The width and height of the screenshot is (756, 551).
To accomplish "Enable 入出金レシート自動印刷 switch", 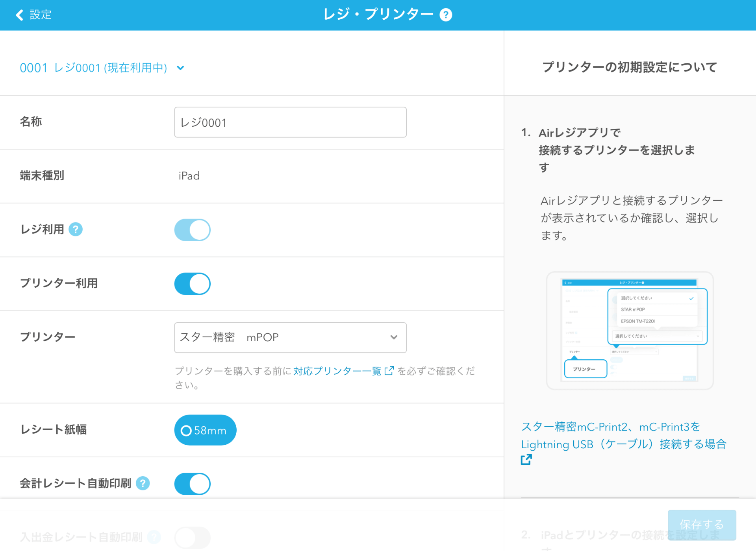I will [x=192, y=538].
